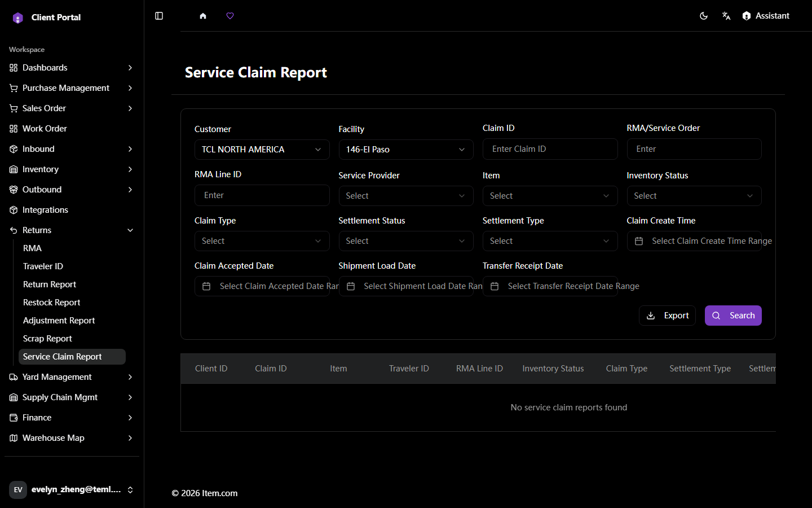
Task: Click the Inventory Status column header
Action: click(x=553, y=369)
